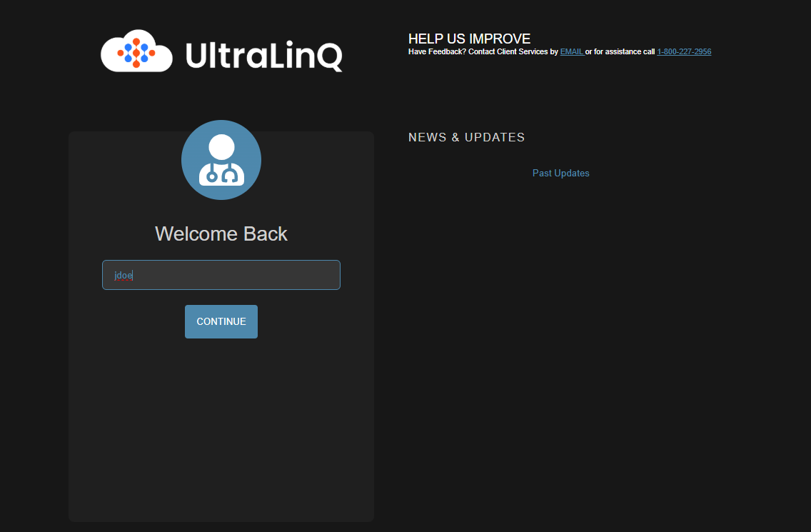
Task: Click the UltraLinQ wordmark text
Action: [x=263, y=56]
